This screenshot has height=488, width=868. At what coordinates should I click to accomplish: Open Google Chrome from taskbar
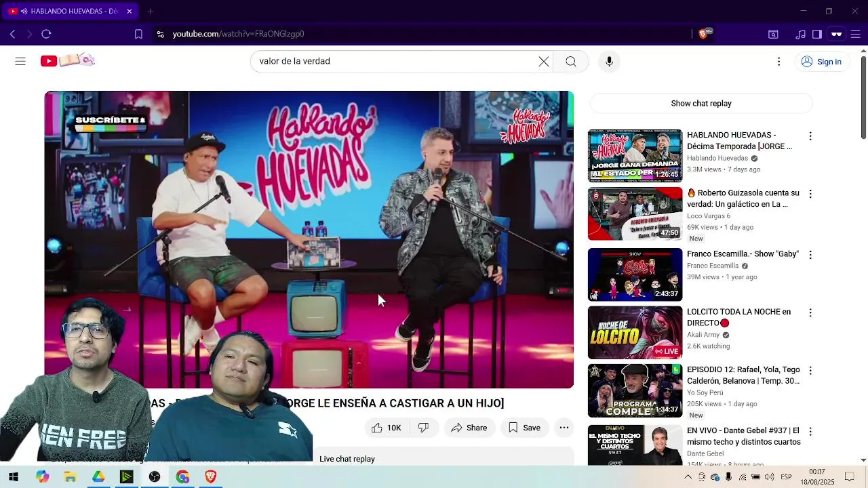point(182,477)
